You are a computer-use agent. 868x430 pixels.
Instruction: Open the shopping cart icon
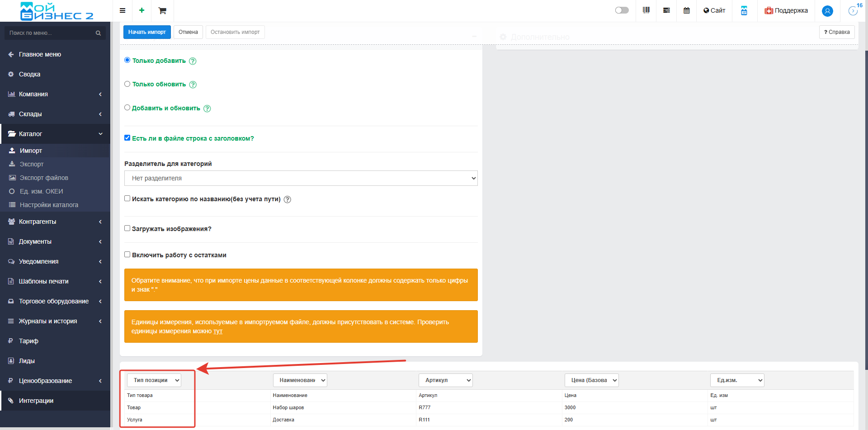click(162, 10)
